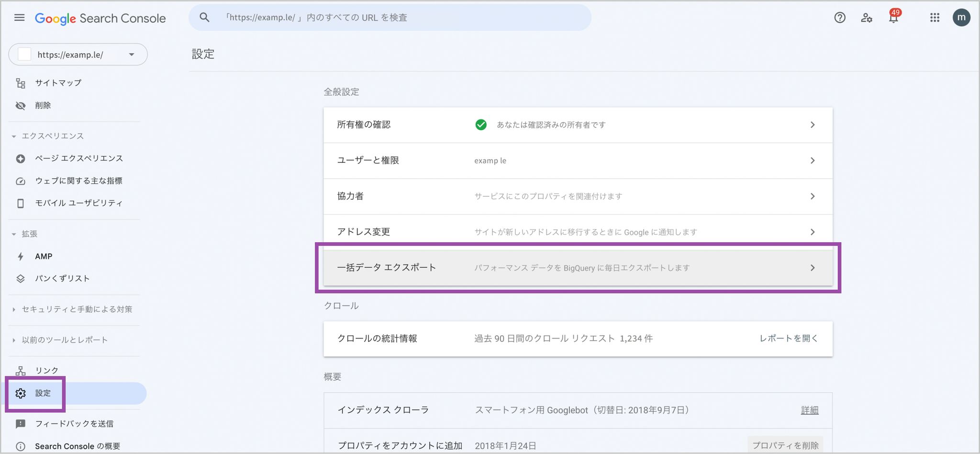Click the chevron in the アドレス変更 row
The height and width of the screenshot is (454, 980).
click(x=813, y=232)
